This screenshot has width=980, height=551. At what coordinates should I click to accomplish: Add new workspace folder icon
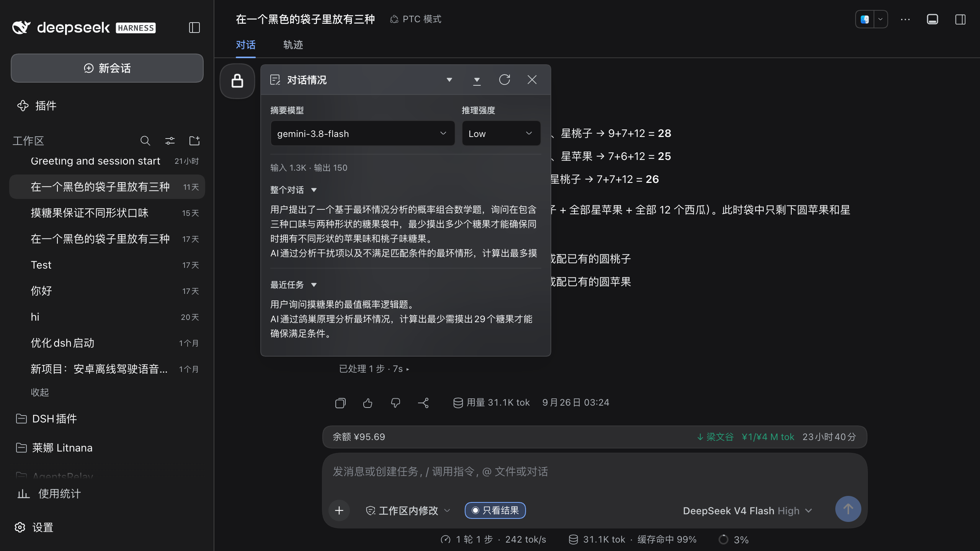194,141
